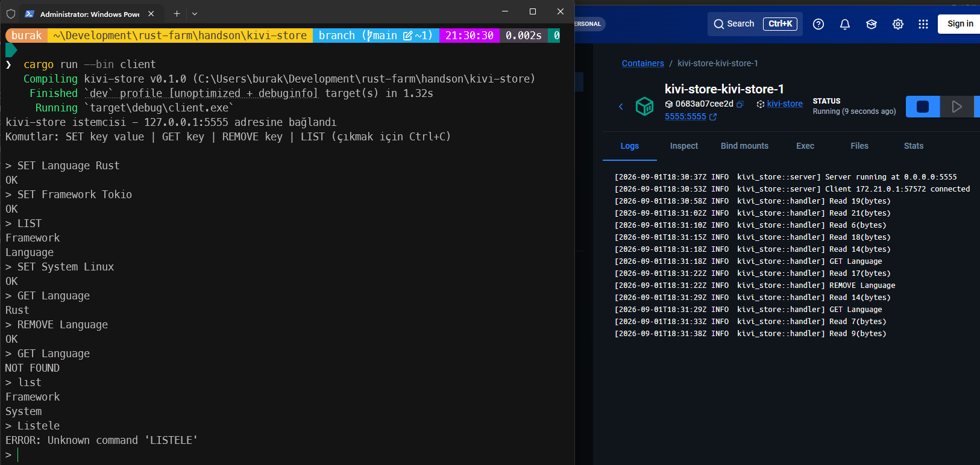Open Docker settings gear icon
The width and height of the screenshot is (980, 465).
tap(898, 24)
